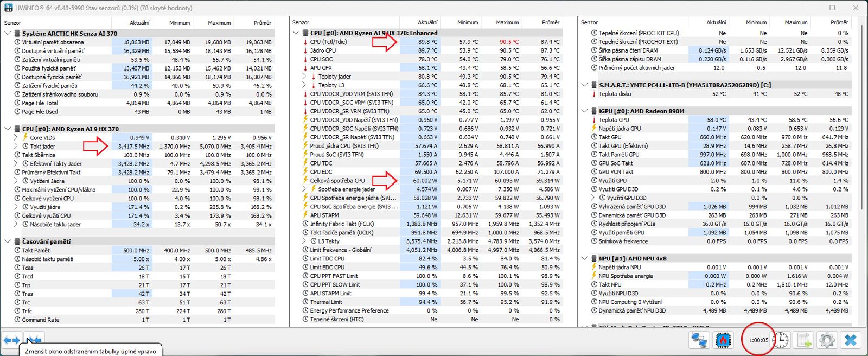Click the circle icon beside Thermal Limit
Image resolution: width=868 pixels, height=356 pixels.
pos(305,302)
